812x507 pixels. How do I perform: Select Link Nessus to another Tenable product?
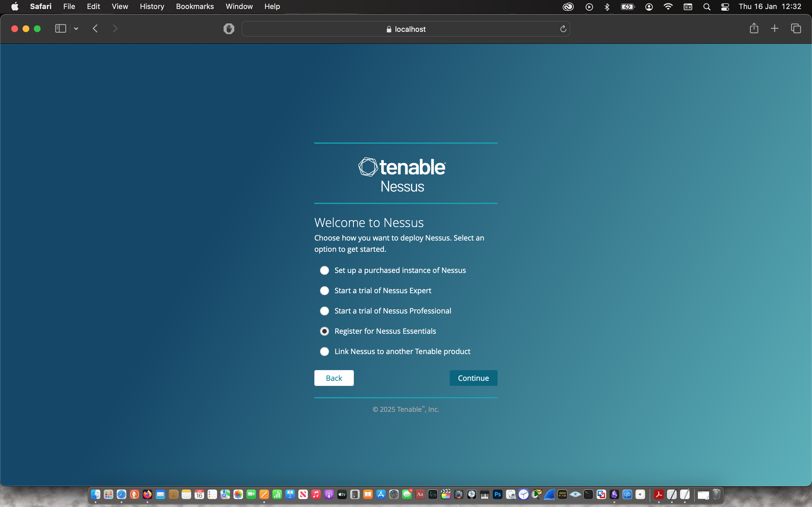pos(324,352)
